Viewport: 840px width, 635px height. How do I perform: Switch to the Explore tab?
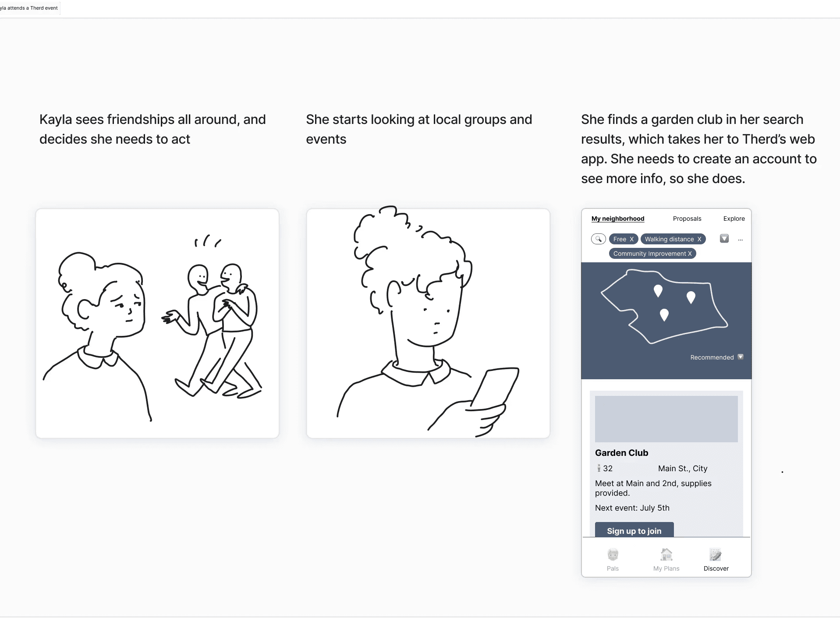pos(734,219)
